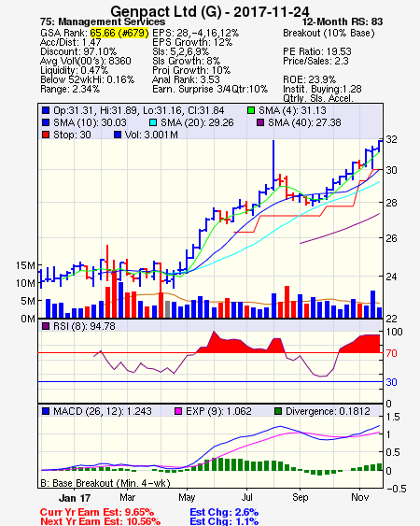Viewport: 420px width, 526px height.
Task: Click the Instit. Buying:1.28 text
Action: click(322, 90)
